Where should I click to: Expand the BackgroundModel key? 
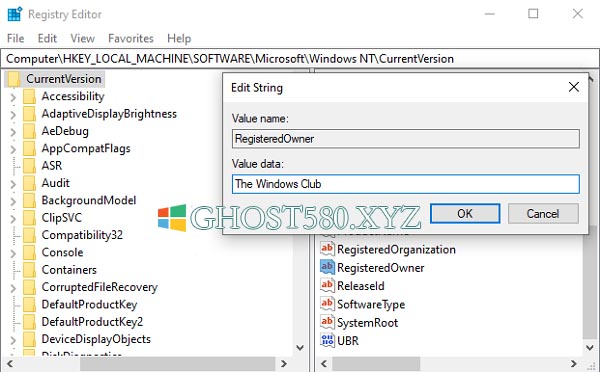[x=13, y=201]
